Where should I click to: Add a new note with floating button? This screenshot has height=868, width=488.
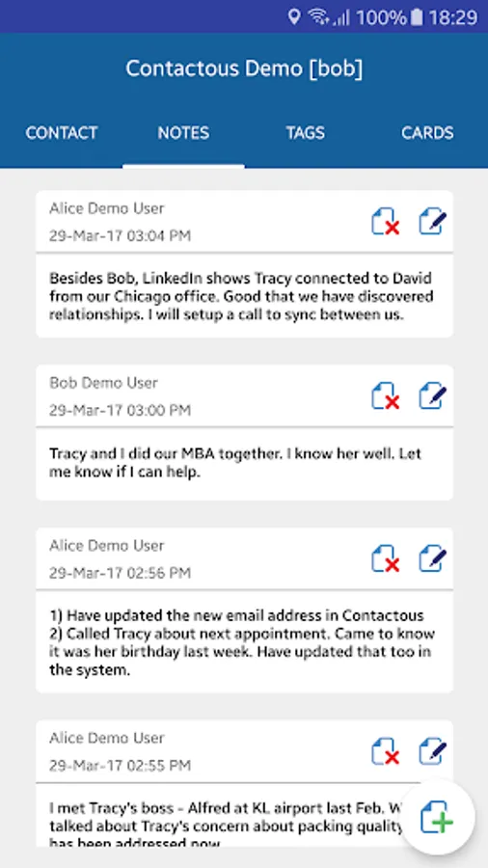(x=437, y=818)
